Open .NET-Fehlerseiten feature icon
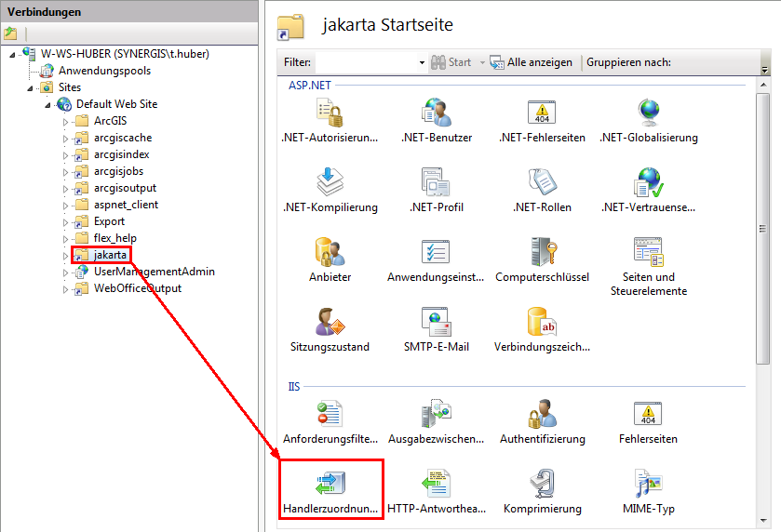The height and width of the screenshot is (532, 781). (x=542, y=121)
